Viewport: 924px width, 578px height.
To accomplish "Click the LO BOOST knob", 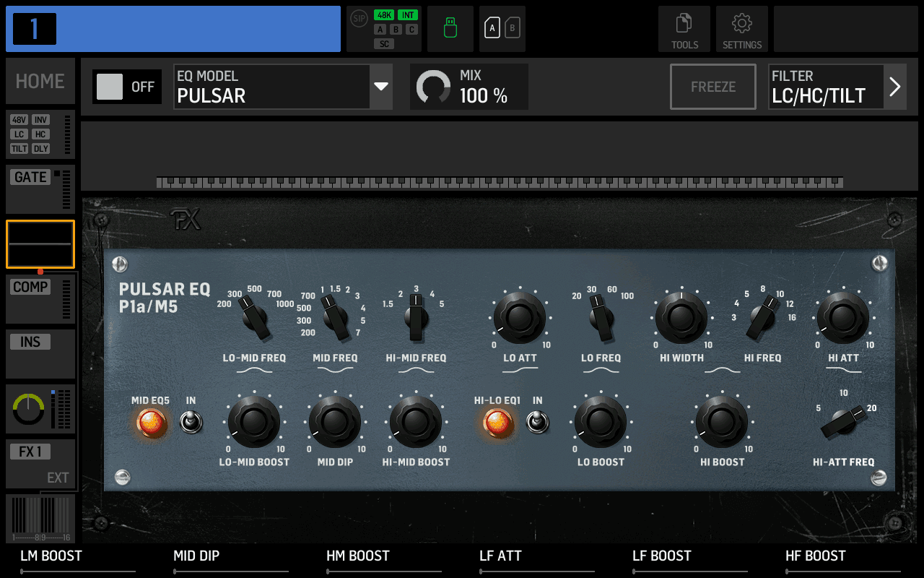I will (601, 422).
